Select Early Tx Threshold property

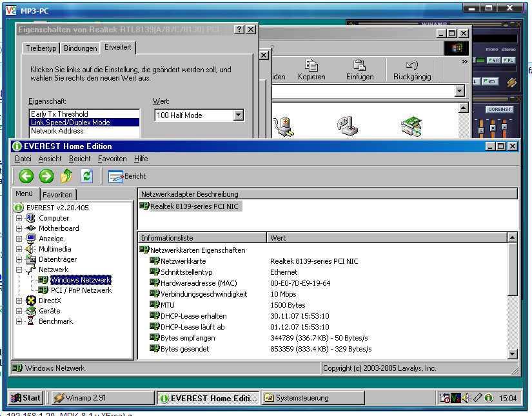click(85, 114)
